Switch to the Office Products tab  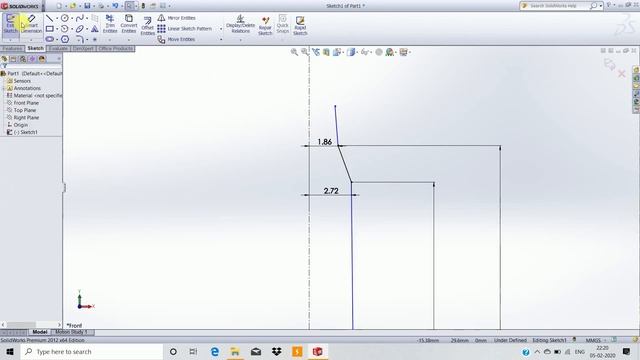[x=116, y=49]
